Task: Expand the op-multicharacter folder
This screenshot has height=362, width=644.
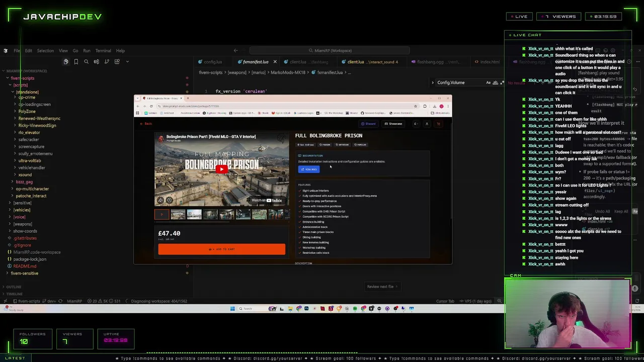Action: (32, 189)
